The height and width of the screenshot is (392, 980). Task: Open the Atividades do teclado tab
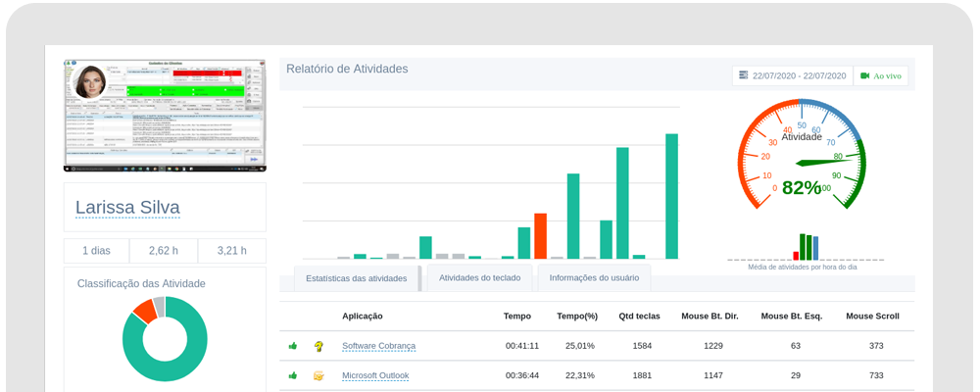[x=479, y=277]
